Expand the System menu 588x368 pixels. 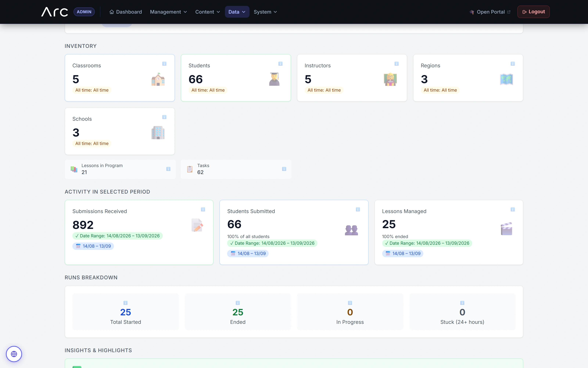point(265,12)
